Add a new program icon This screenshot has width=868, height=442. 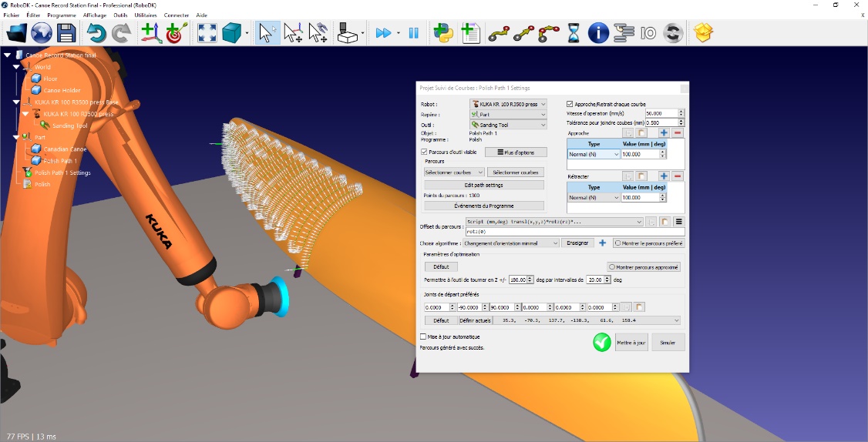tap(469, 33)
